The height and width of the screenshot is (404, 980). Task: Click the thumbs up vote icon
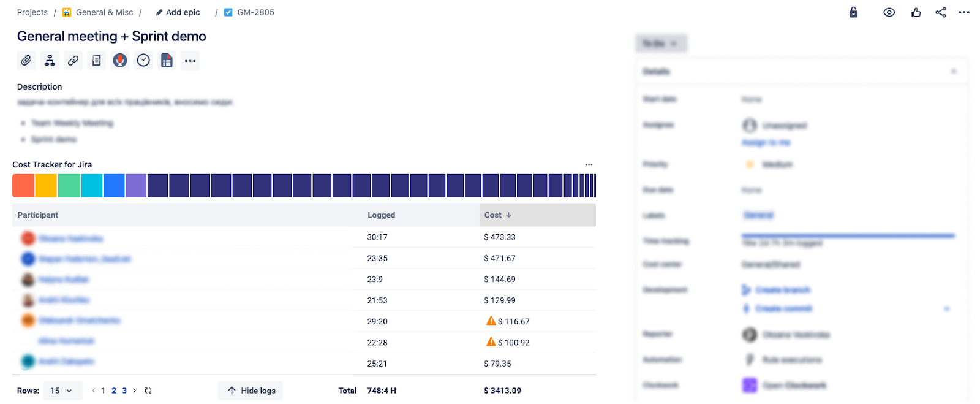[x=916, y=12]
